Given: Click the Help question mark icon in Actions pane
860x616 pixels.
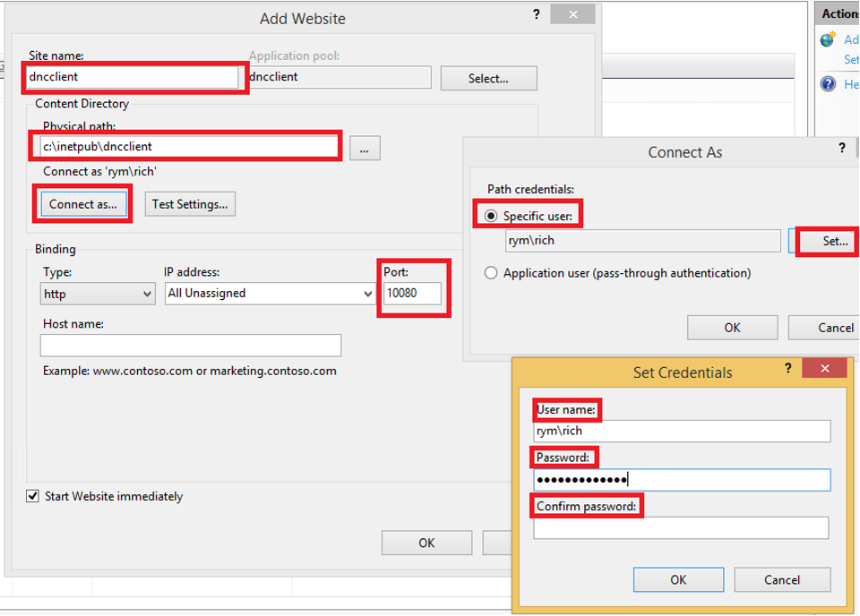Looking at the screenshot, I should [827, 83].
